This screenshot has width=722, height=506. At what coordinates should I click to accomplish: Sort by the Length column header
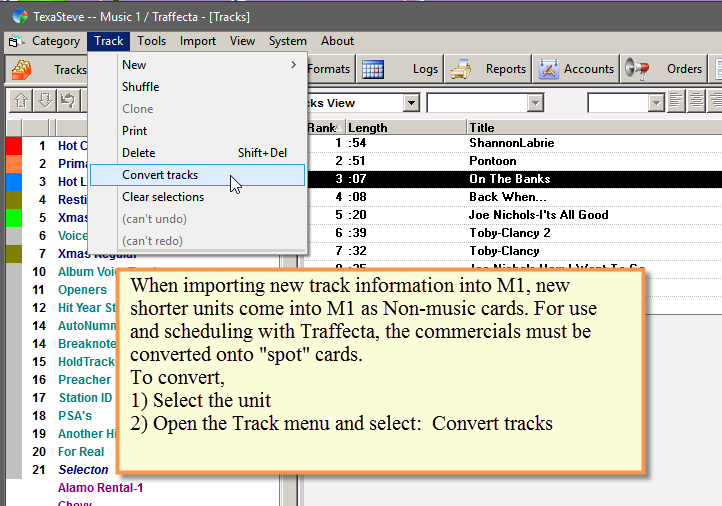[x=406, y=128]
